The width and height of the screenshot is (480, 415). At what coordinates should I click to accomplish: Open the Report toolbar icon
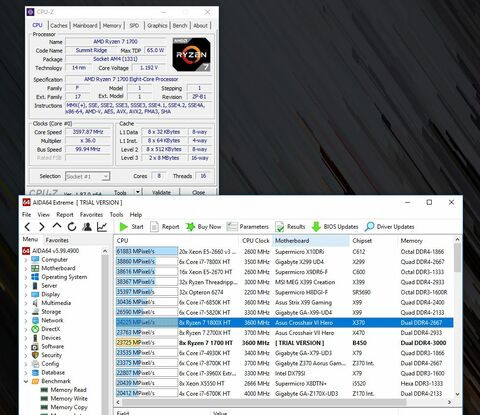tap(154, 227)
